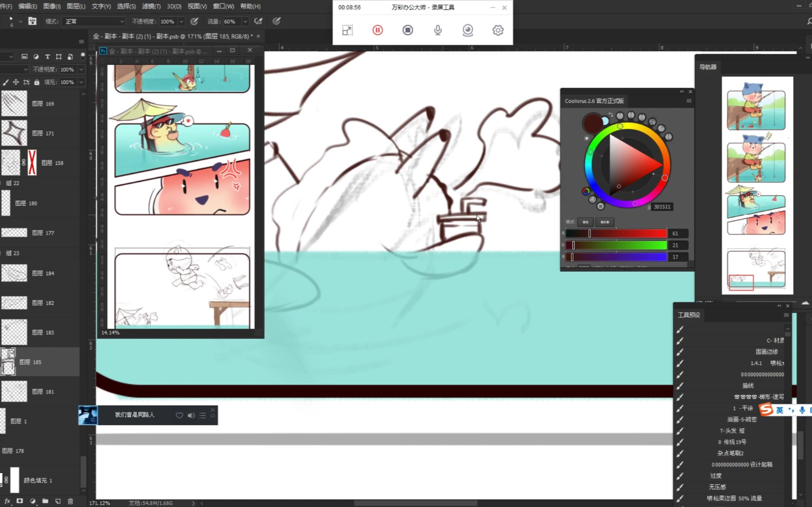This screenshot has height=507, width=812.
Task: Toggle microphone in the recorder toolbar
Action: tap(437, 30)
